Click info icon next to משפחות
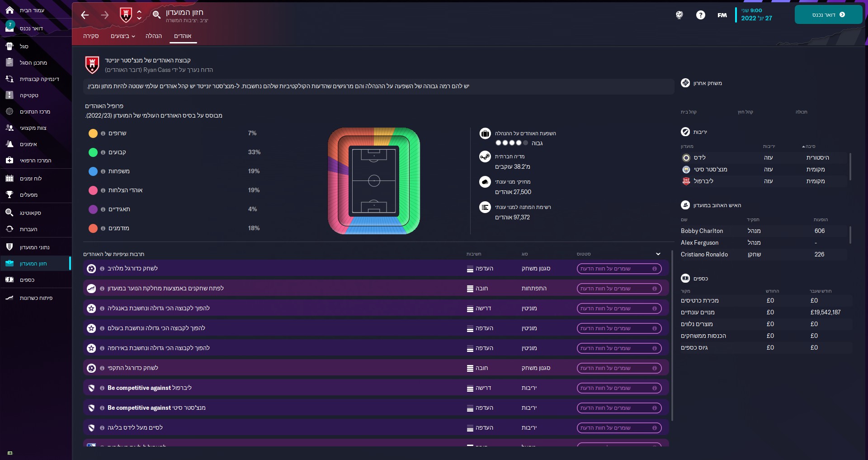The height and width of the screenshot is (460, 868). point(103,171)
